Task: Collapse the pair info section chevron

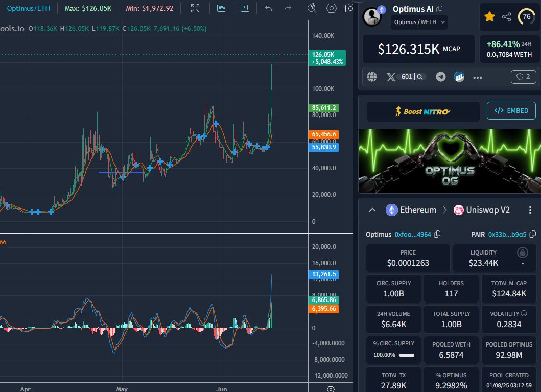Action: click(372, 210)
